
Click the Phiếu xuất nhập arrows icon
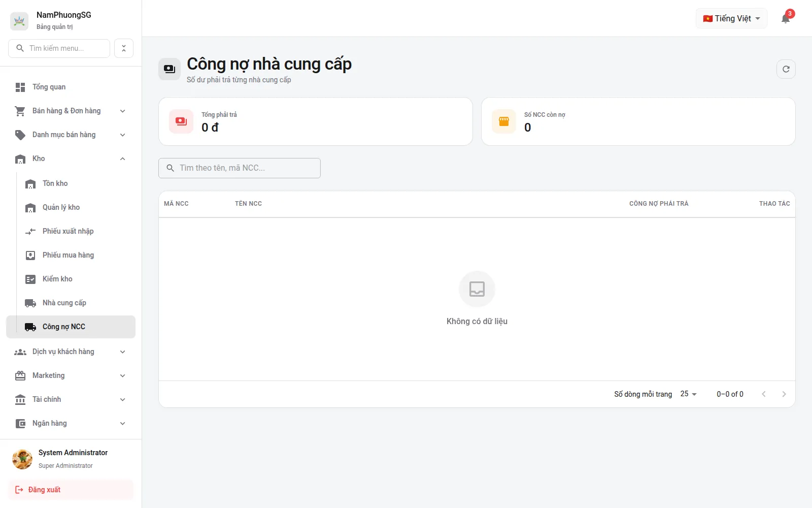click(x=30, y=232)
